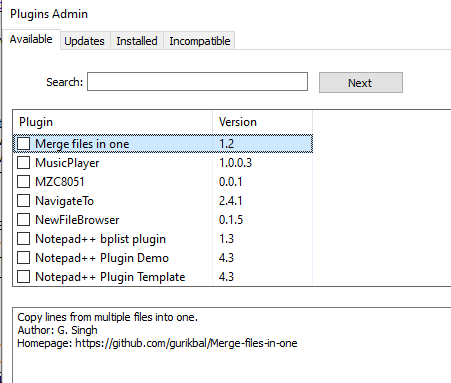
Task: Click version 1.2 of Merge files in one
Action: 227,144
